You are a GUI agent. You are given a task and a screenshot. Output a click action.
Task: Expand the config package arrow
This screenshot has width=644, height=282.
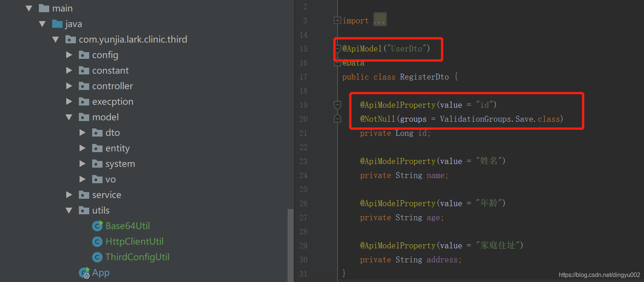coord(69,55)
